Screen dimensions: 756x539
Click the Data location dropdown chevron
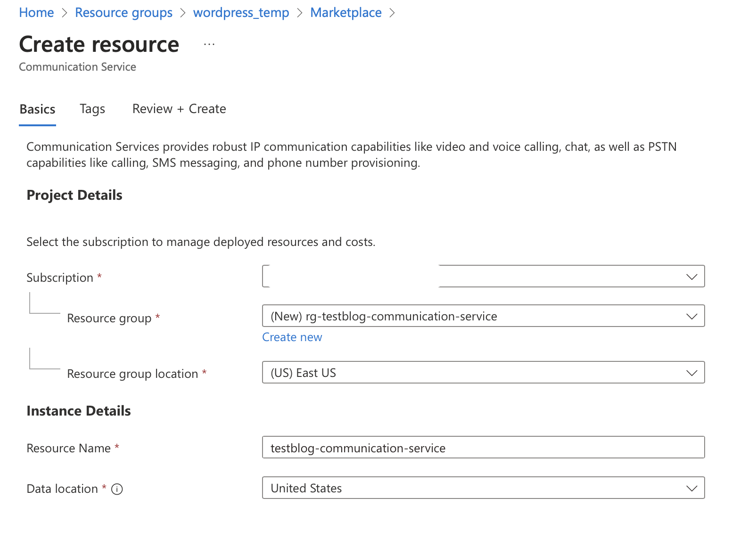point(691,488)
